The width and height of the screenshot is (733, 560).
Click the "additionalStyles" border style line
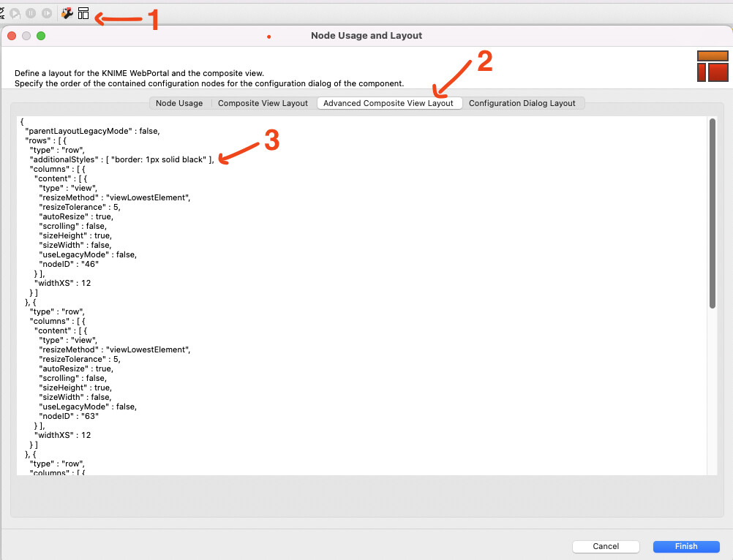pos(122,159)
